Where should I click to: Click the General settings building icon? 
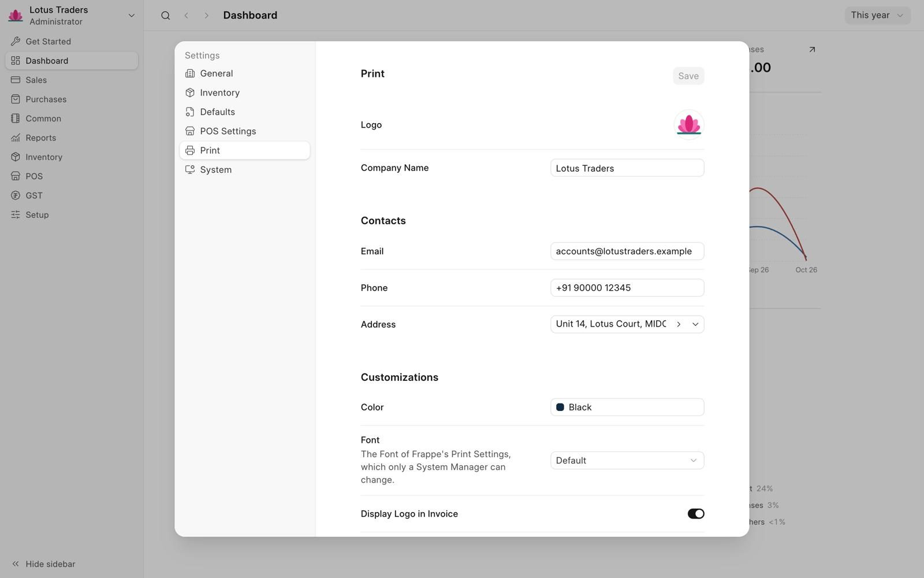click(190, 73)
